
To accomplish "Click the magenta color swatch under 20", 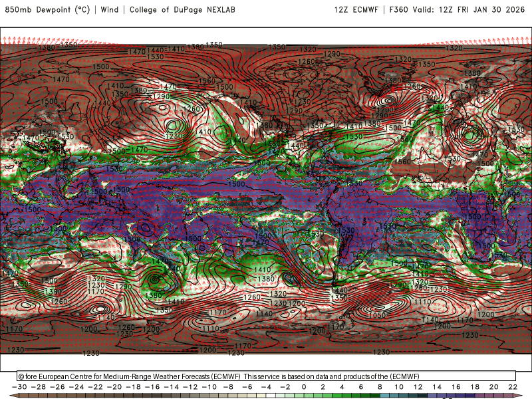I will (x=499, y=396).
